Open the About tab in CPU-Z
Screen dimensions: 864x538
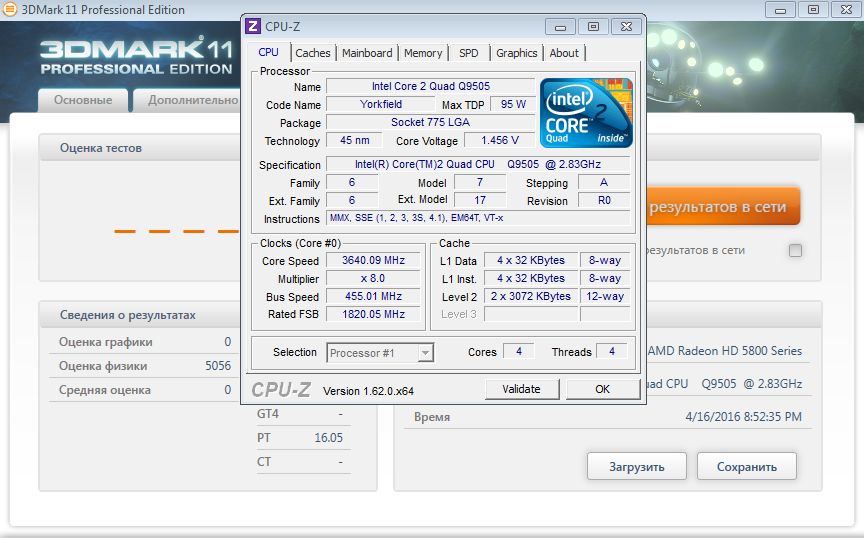[564, 53]
